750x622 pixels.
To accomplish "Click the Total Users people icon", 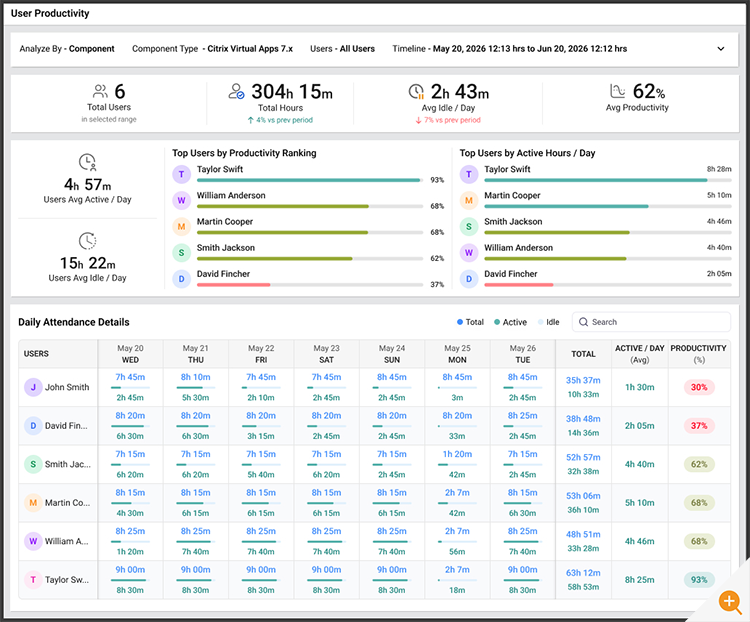I will click(x=100, y=91).
